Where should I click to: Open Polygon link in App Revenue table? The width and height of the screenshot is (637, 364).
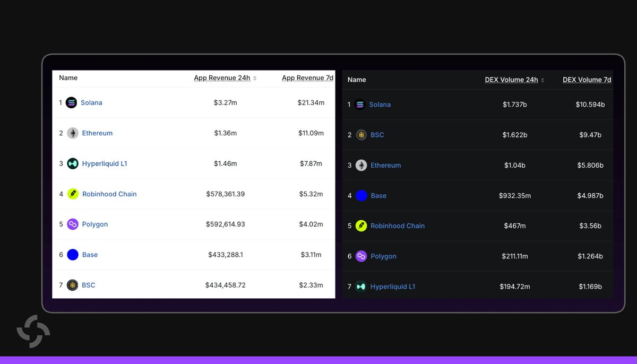(95, 224)
